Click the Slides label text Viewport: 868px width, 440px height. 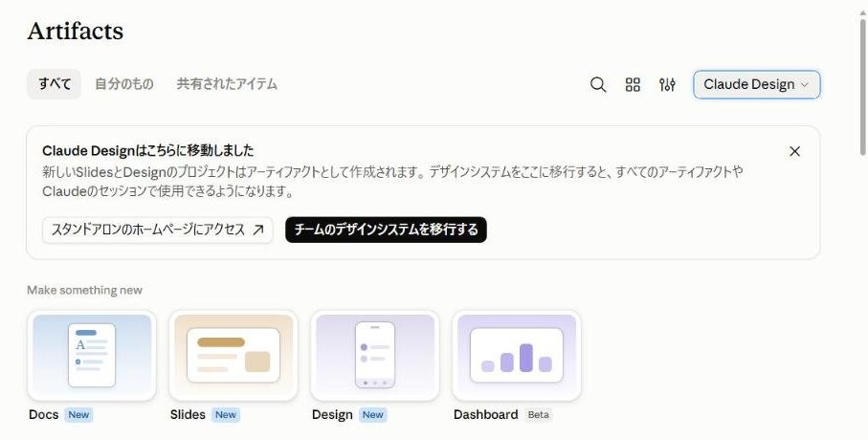pyautogui.click(x=188, y=414)
